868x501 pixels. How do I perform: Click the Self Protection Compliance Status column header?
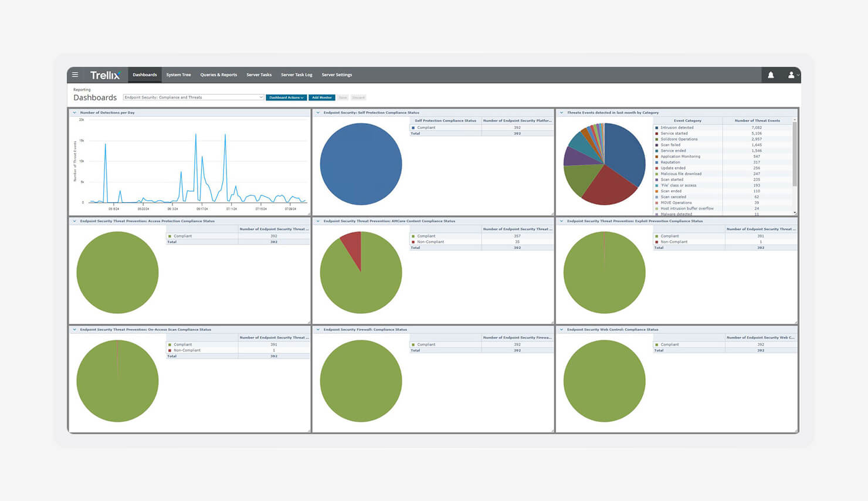click(445, 120)
